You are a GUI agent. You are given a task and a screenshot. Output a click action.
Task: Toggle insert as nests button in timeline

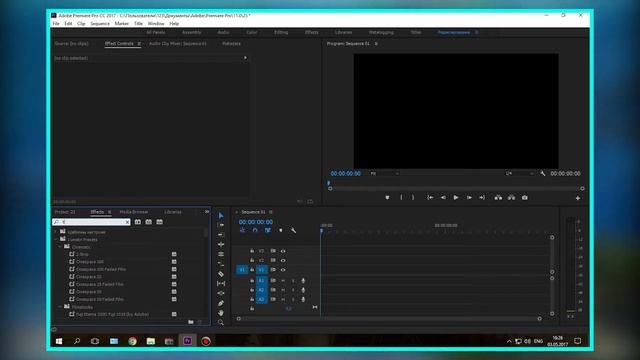(x=242, y=231)
